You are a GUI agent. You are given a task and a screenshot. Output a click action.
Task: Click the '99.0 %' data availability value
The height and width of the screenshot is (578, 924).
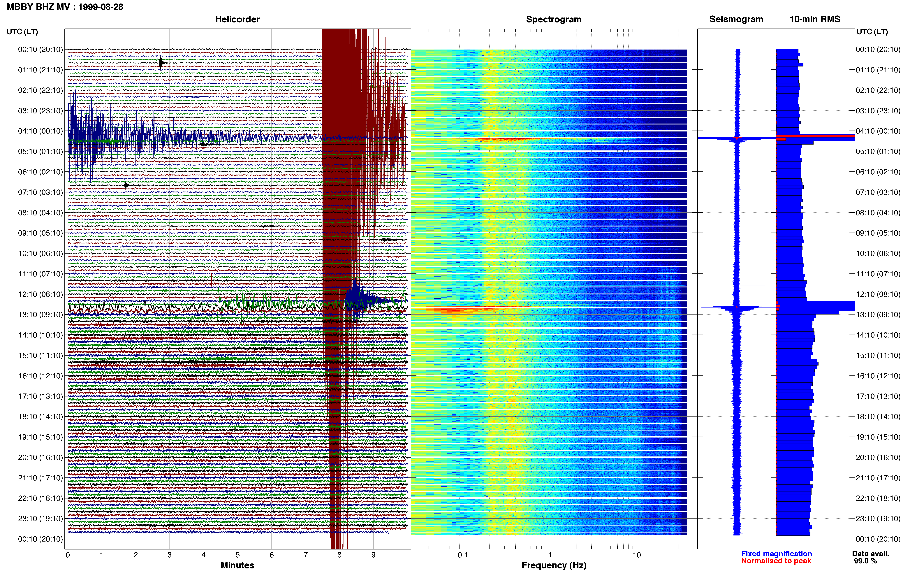click(x=865, y=561)
